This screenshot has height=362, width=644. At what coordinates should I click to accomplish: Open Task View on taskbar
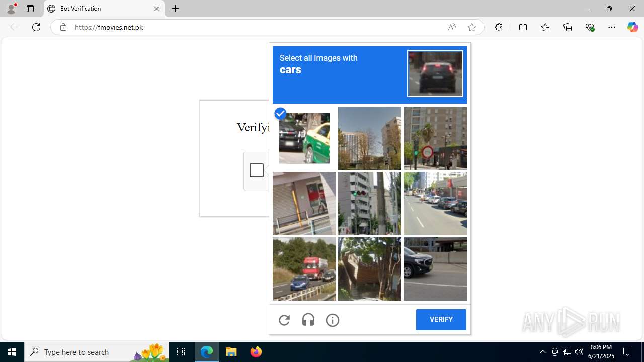click(x=181, y=352)
